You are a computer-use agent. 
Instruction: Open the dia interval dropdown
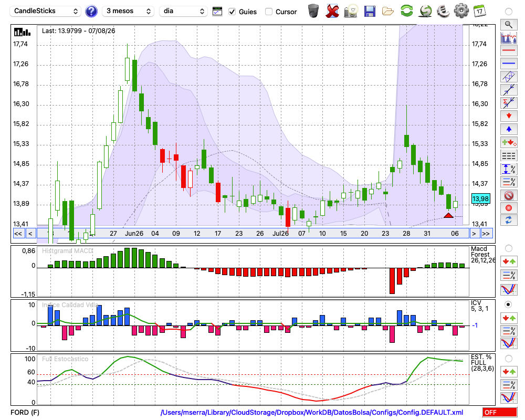point(183,11)
